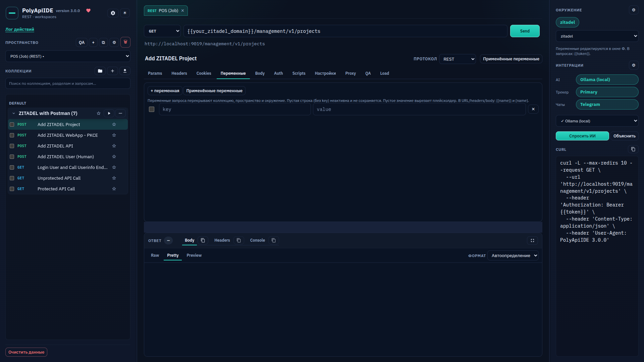
Task: Open the Лог действий link
Action: point(20,29)
